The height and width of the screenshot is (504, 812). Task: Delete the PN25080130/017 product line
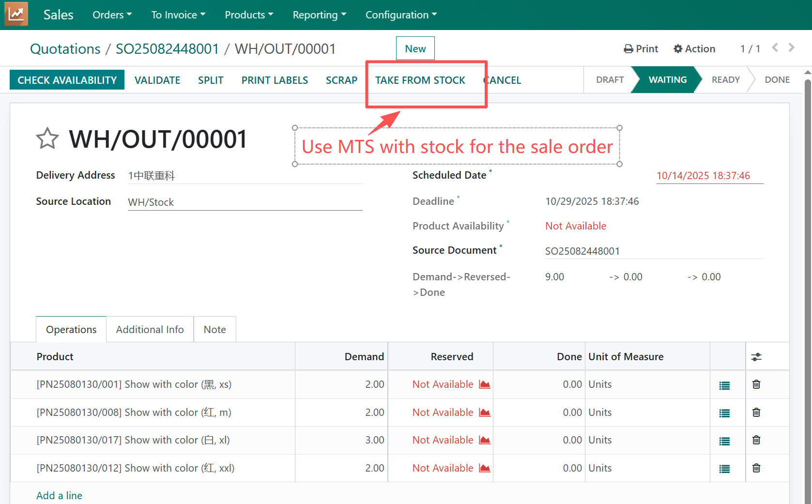coord(756,440)
